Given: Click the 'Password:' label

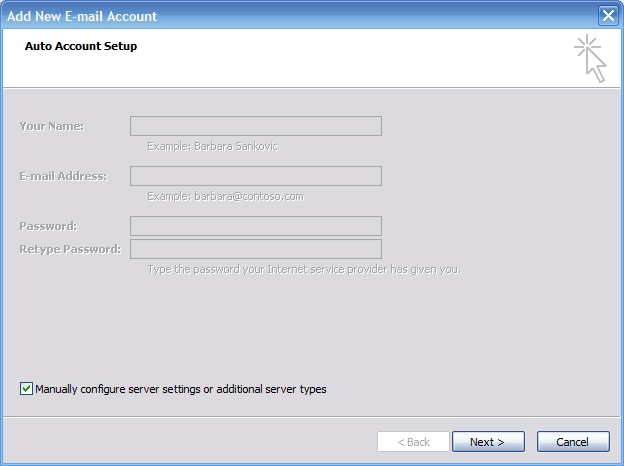Looking at the screenshot, I should 47,226.
